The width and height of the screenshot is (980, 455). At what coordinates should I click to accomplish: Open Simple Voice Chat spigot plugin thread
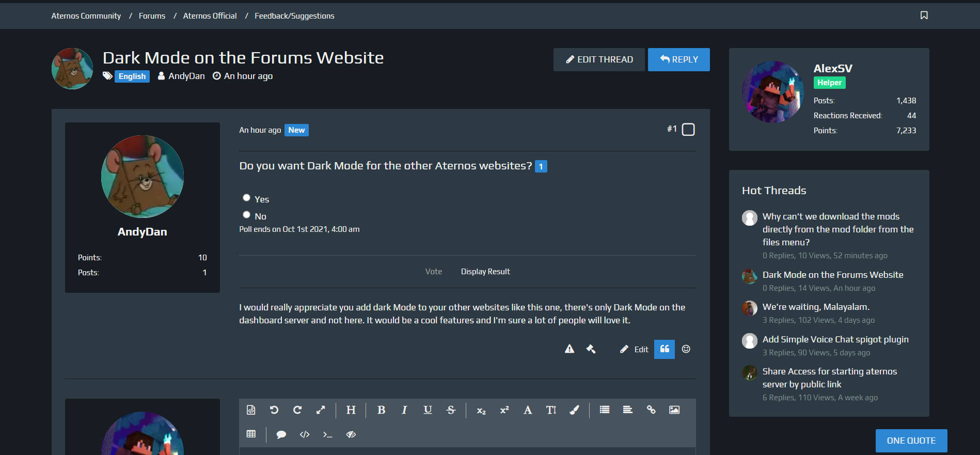coord(835,339)
